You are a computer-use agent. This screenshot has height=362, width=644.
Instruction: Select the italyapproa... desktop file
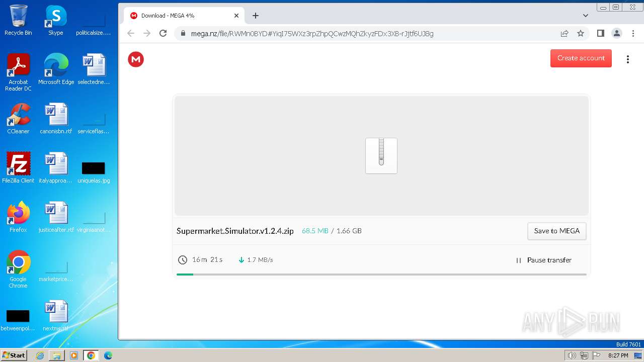tap(56, 168)
